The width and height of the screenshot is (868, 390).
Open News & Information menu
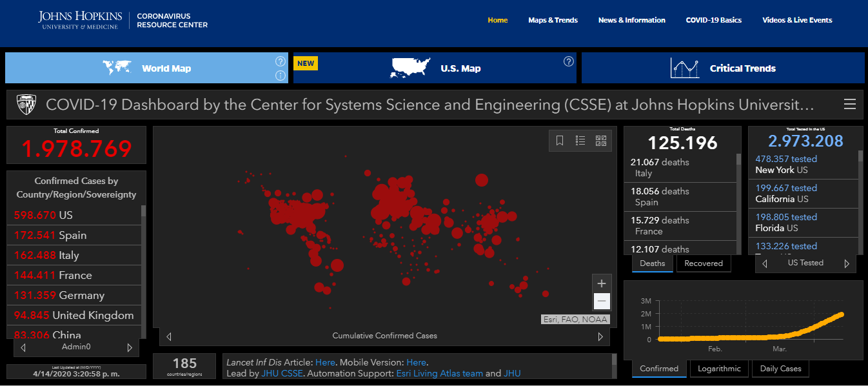[632, 20]
